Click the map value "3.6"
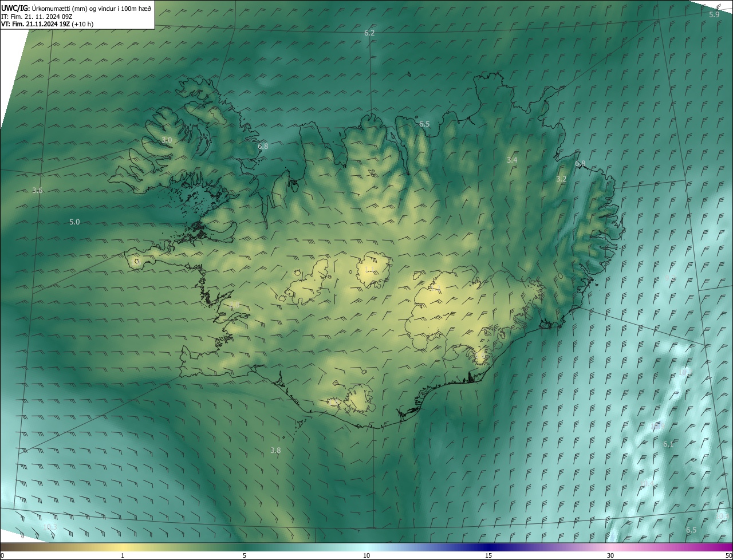The image size is (733, 560). click(37, 190)
